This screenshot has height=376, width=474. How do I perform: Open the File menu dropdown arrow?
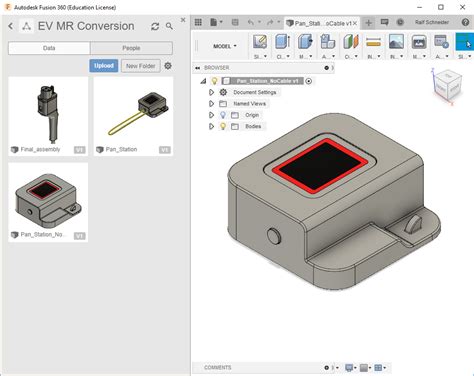pyautogui.click(x=221, y=22)
